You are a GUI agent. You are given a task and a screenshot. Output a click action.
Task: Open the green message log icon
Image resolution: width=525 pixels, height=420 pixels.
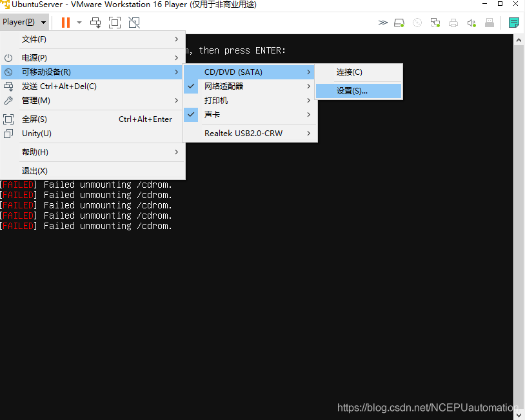[513, 23]
